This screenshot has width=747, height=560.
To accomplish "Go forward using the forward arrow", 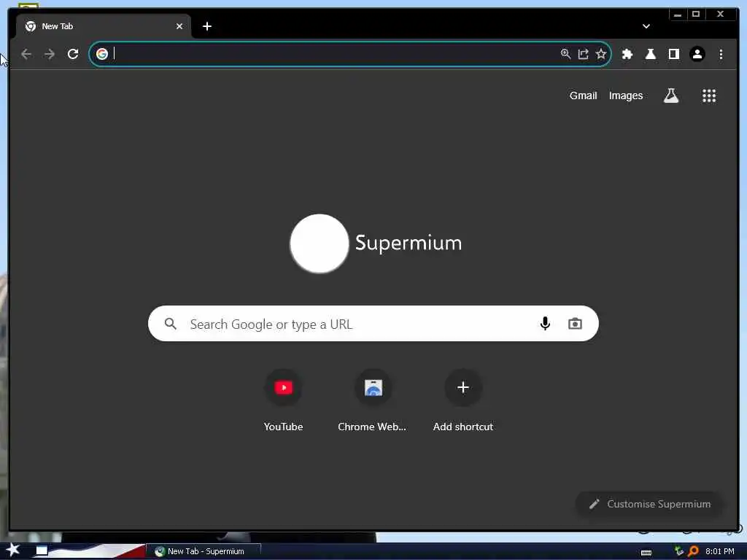I will click(50, 54).
